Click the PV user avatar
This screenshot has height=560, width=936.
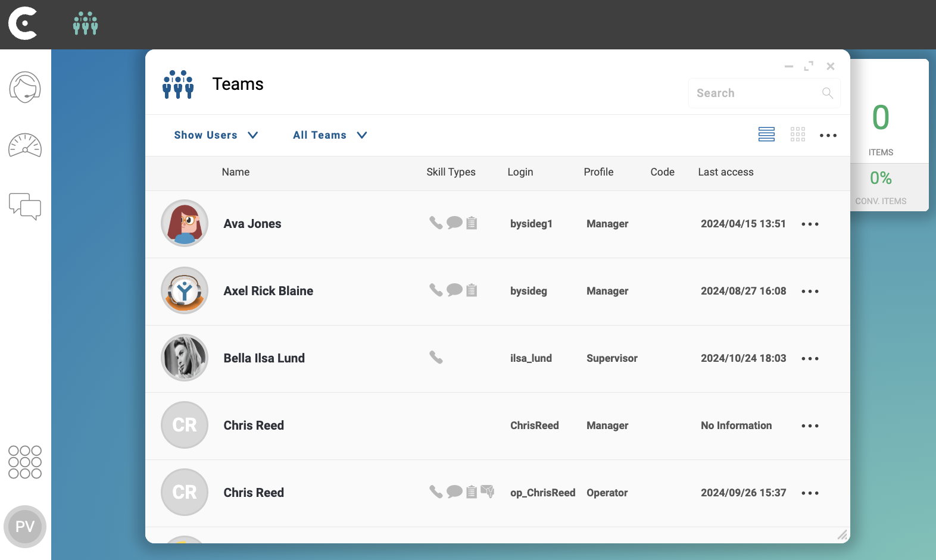pos(25,527)
